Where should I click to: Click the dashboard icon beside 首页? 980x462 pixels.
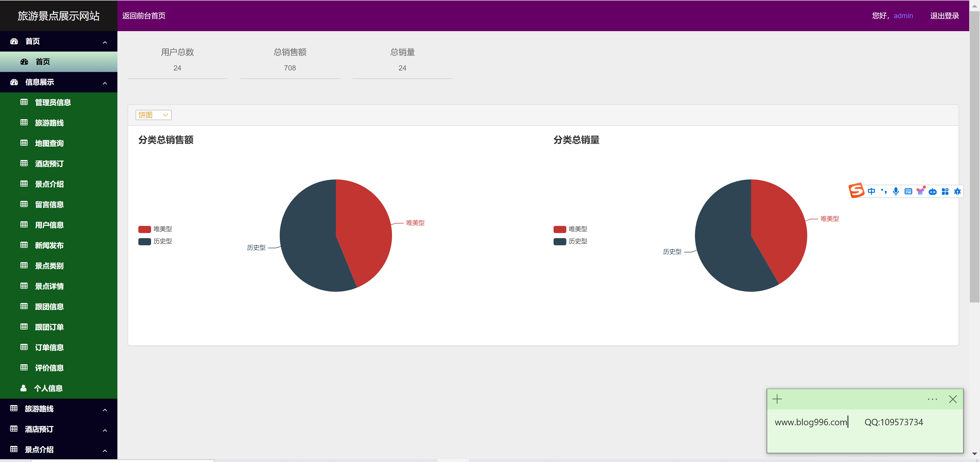pos(14,41)
